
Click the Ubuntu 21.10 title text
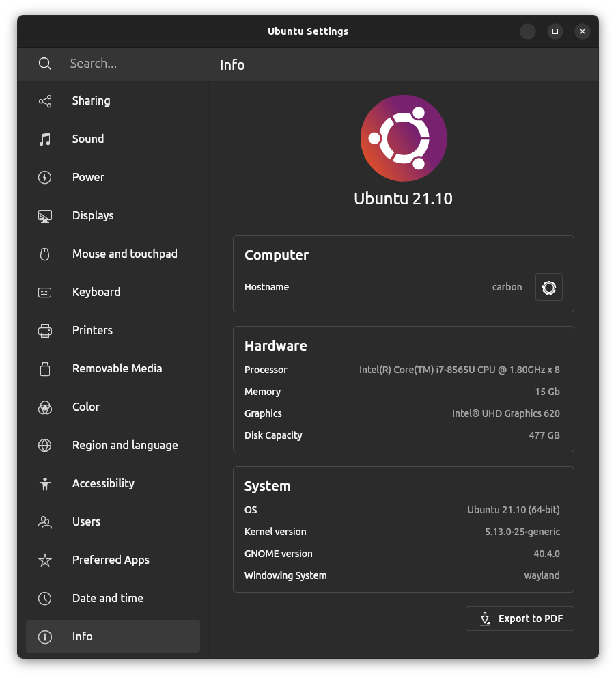point(404,199)
